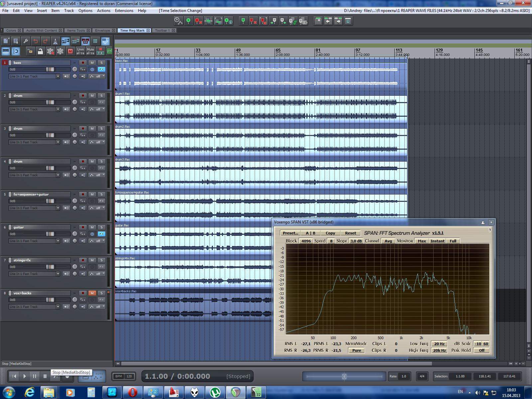The height and width of the screenshot is (399, 532).
Task: Click the wrench project settings icon
Action: pyautogui.click(x=26, y=41)
